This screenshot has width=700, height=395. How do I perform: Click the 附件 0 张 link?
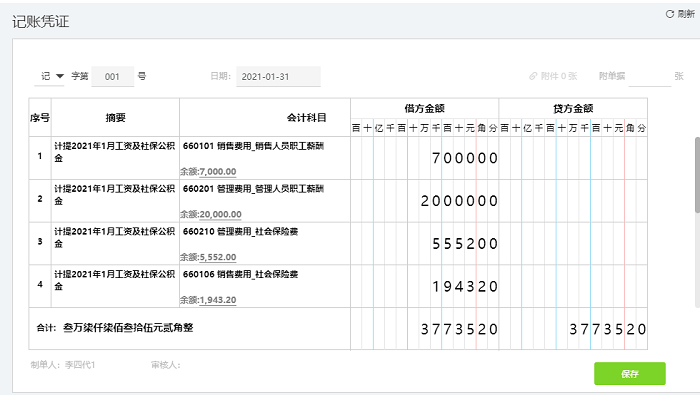pos(554,76)
